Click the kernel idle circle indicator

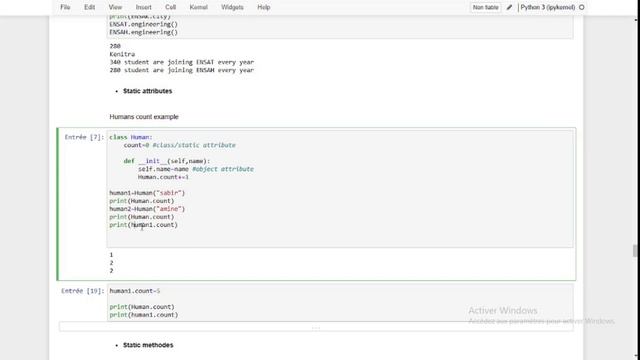coord(582,7)
